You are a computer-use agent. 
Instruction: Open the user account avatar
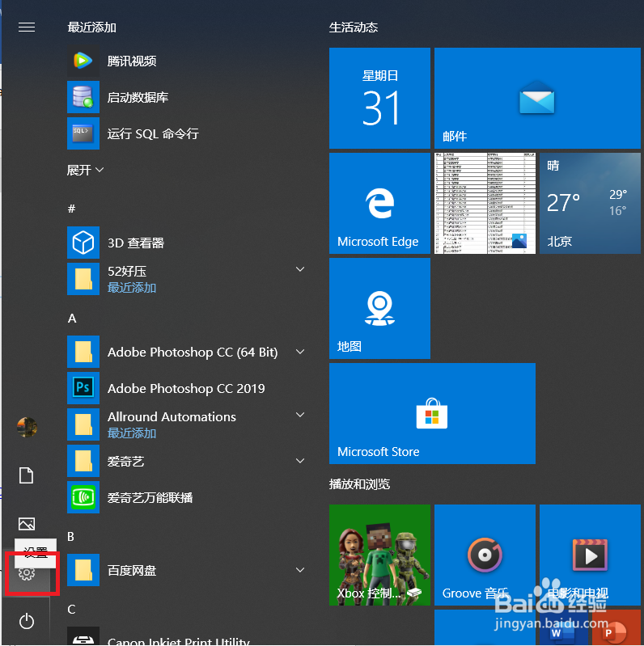(x=27, y=427)
